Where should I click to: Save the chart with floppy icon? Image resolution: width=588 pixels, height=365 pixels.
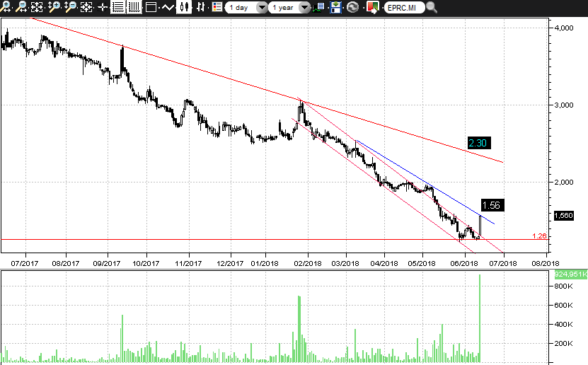[x=335, y=7]
